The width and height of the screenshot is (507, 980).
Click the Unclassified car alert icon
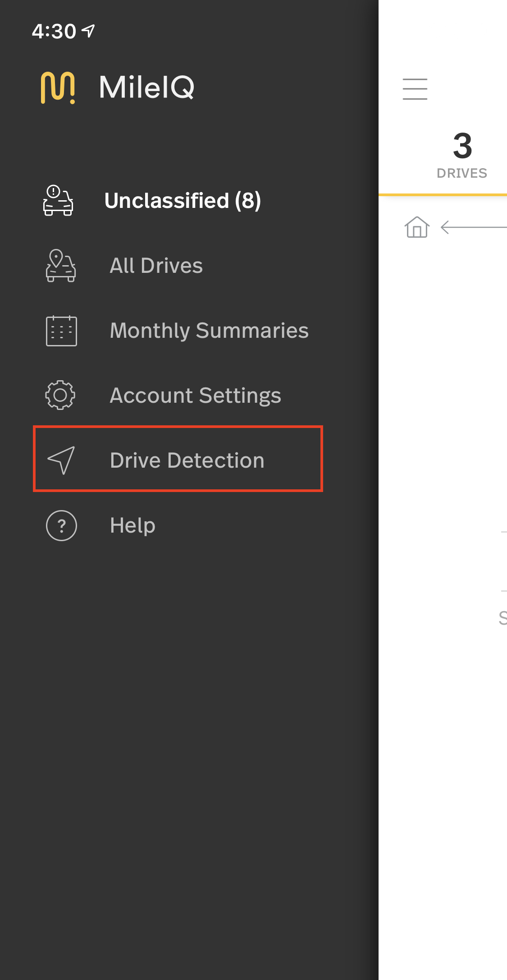[58, 201]
